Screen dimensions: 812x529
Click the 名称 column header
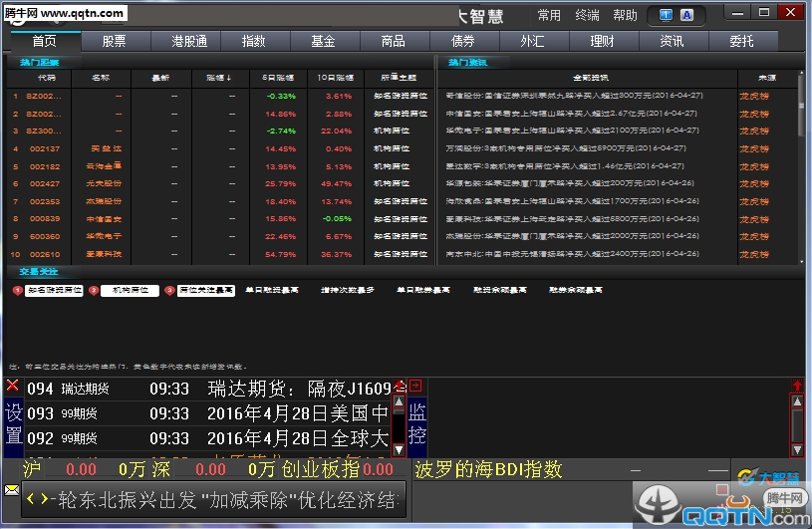(101, 78)
